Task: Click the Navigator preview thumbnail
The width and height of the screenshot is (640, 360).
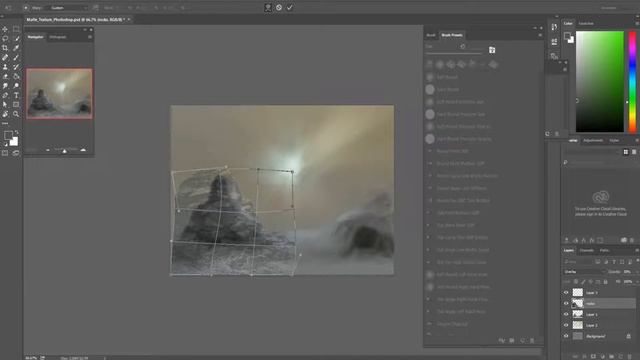Action: click(x=59, y=93)
